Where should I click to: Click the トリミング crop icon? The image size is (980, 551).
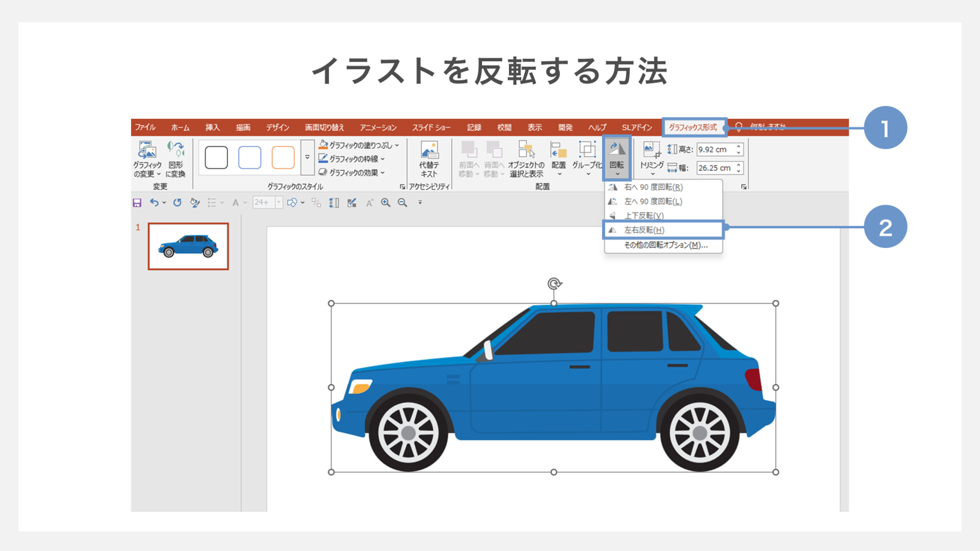click(x=652, y=149)
